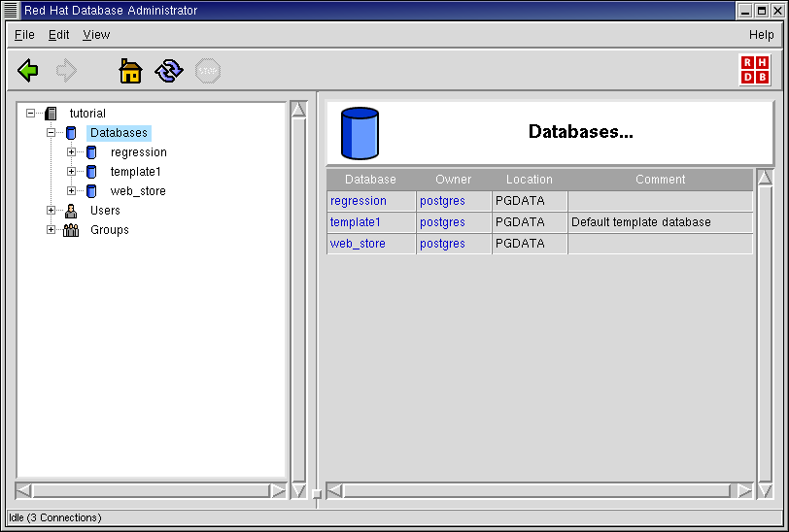The image size is (789, 532).
Task: Click postgres owner link in web_store row
Action: coord(442,244)
